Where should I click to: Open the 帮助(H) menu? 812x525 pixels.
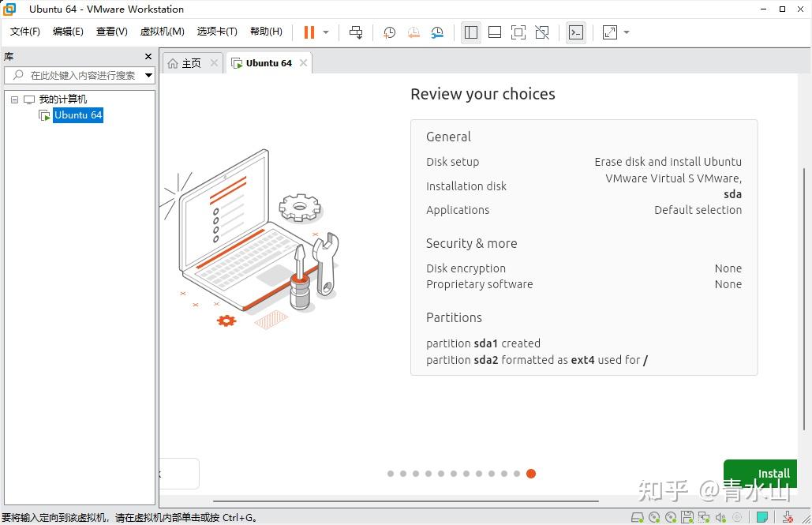click(x=266, y=32)
